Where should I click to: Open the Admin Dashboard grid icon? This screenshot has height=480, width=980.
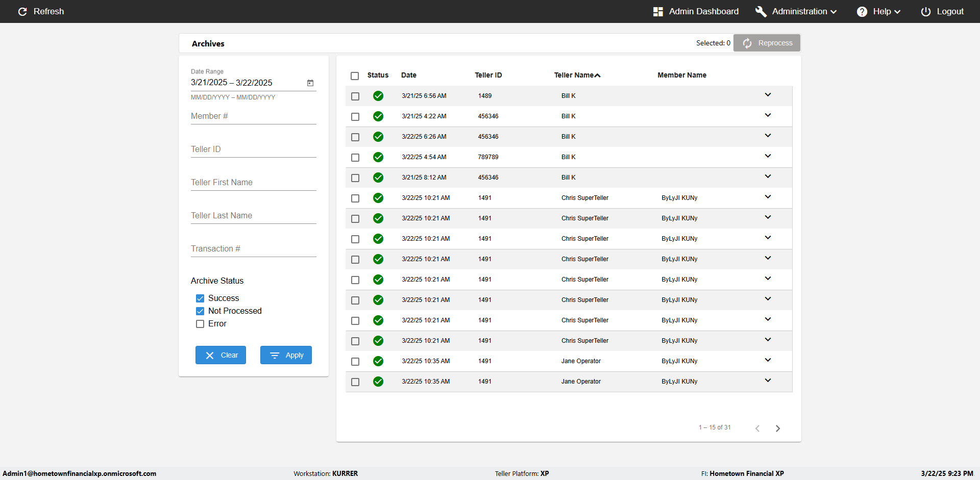click(x=658, y=11)
